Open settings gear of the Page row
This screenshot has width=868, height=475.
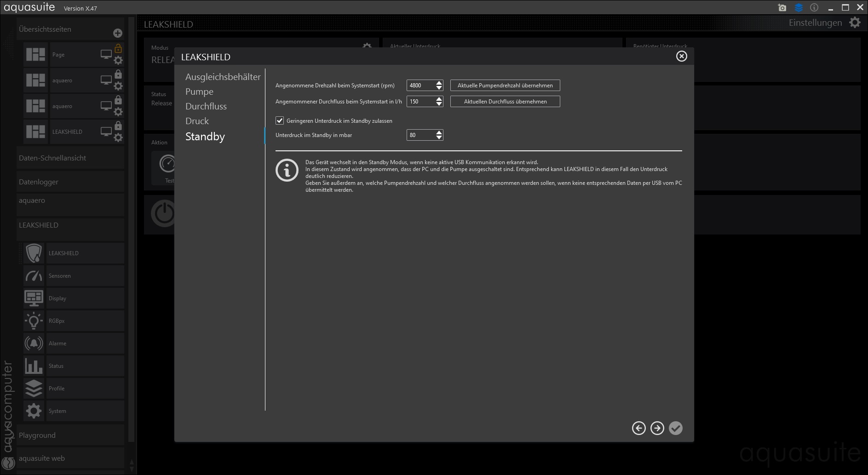tap(118, 60)
